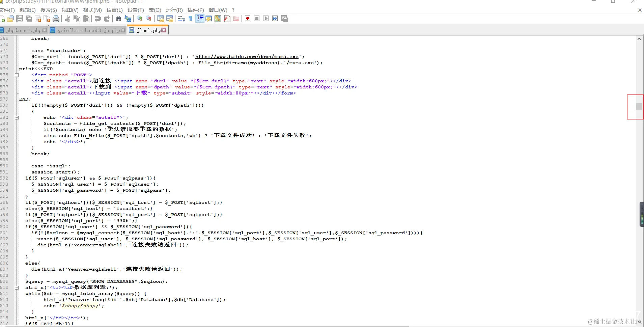The width and height of the screenshot is (644, 327).
Task: Open the Function List panel
Action: (227, 19)
